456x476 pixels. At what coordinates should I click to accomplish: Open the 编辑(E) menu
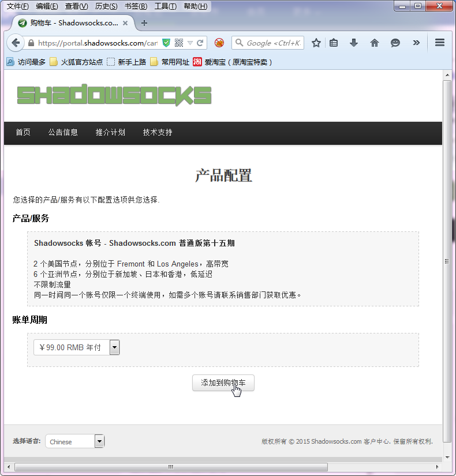[47, 6]
